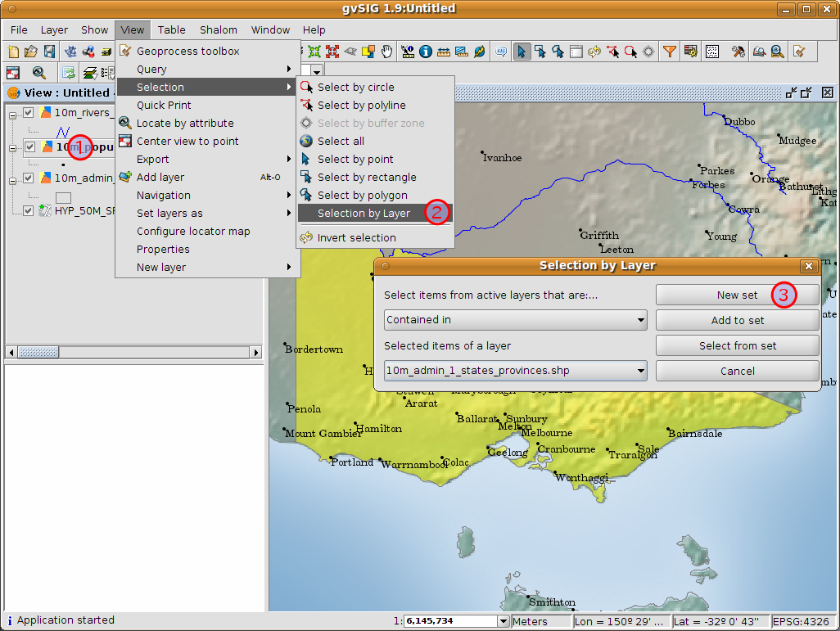Image resolution: width=840 pixels, height=631 pixels.
Task: Toggle visibility of the 10m_popu layer
Action: 30,146
